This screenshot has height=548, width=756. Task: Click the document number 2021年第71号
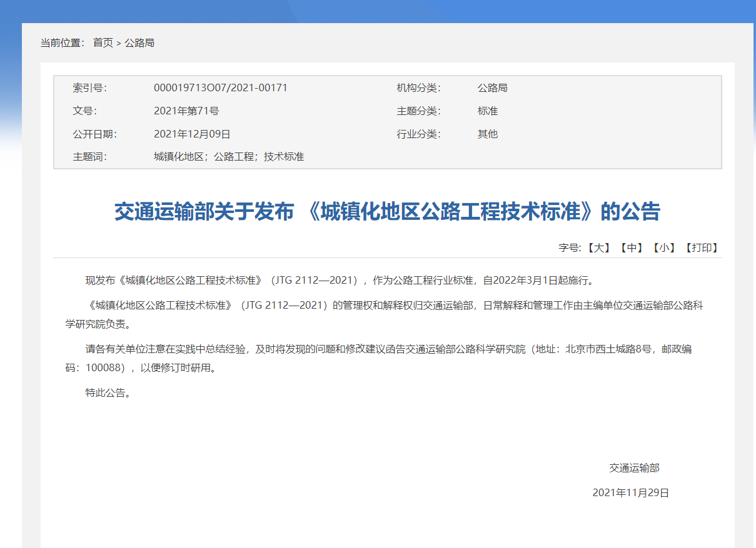(x=186, y=111)
